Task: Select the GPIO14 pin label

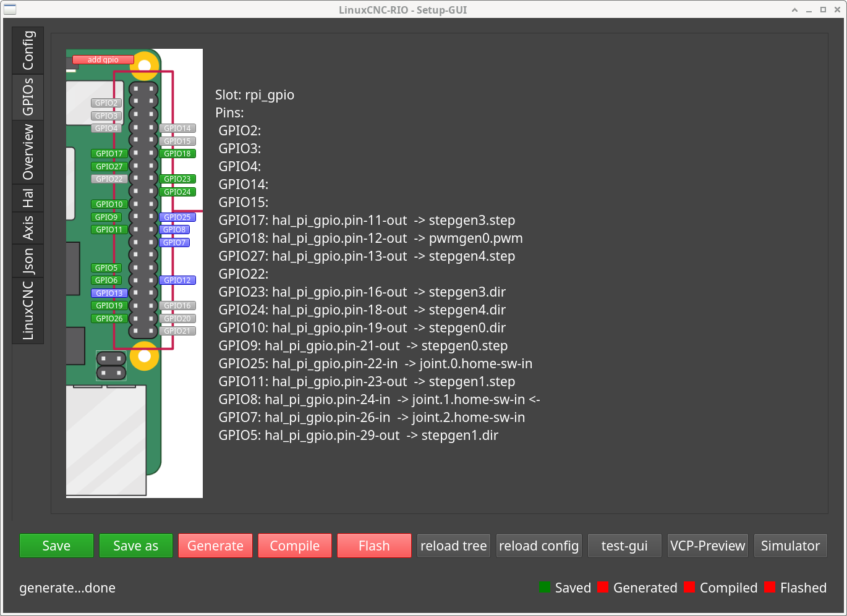Action: (177, 129)
